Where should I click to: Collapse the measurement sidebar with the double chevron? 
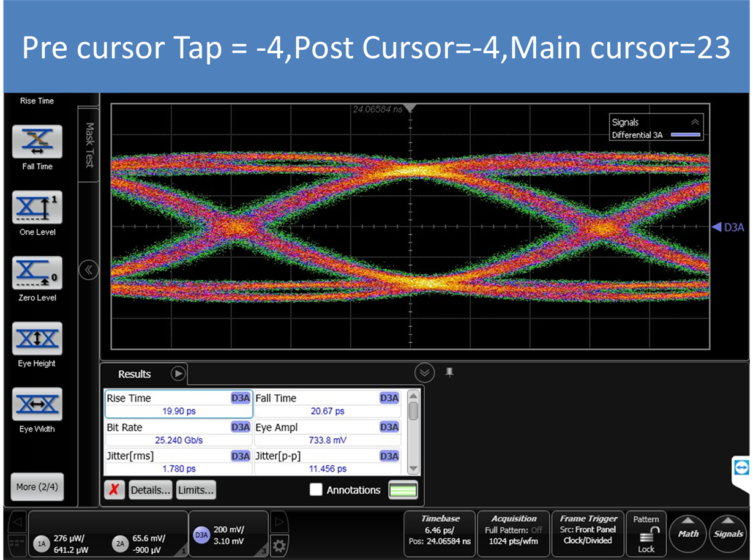[x=89, y=270]
